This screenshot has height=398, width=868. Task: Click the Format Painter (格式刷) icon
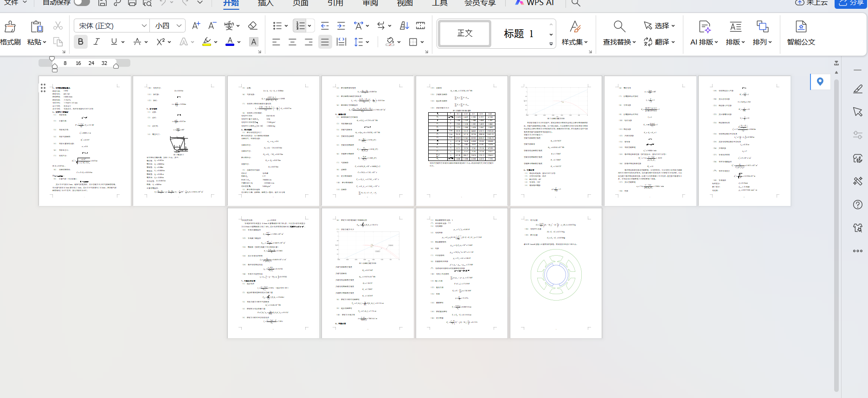point(10,27)
